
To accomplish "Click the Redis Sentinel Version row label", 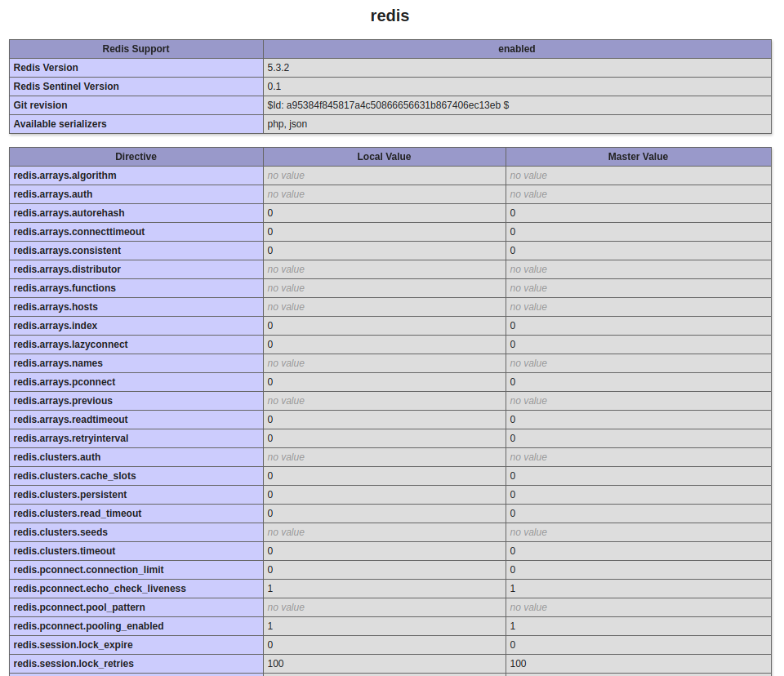I will tap(72, 87).
